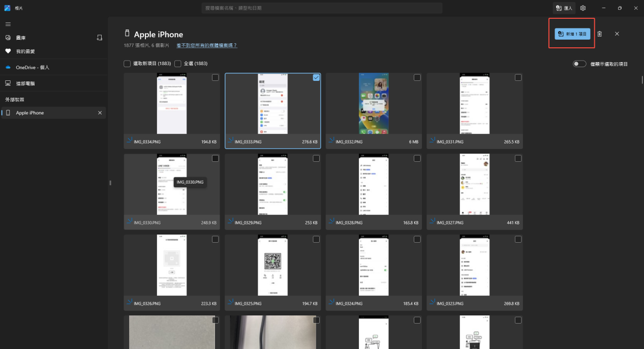Open the IMG_0325.PNG QR code thumbnail
Image resolution: width=644 pixels, height=349 pixels.
click(273, 265)
